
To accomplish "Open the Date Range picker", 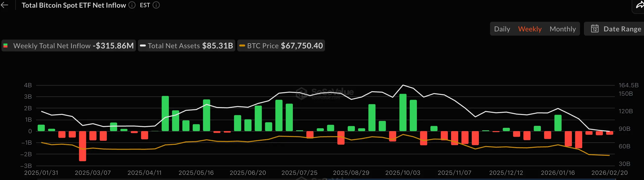I will pyautogui.click(x=622, y=29).
